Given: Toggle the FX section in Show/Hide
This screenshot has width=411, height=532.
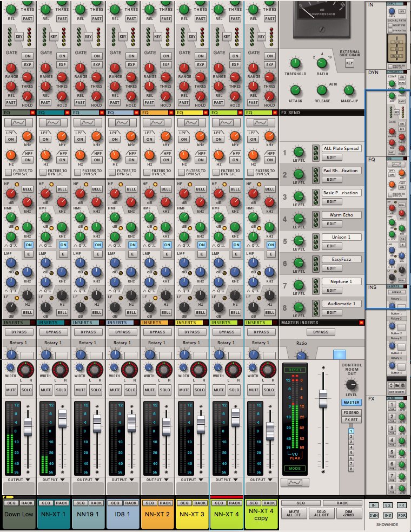Looking at the screenshot, I should pyautogui.click(x=402, y=505).
